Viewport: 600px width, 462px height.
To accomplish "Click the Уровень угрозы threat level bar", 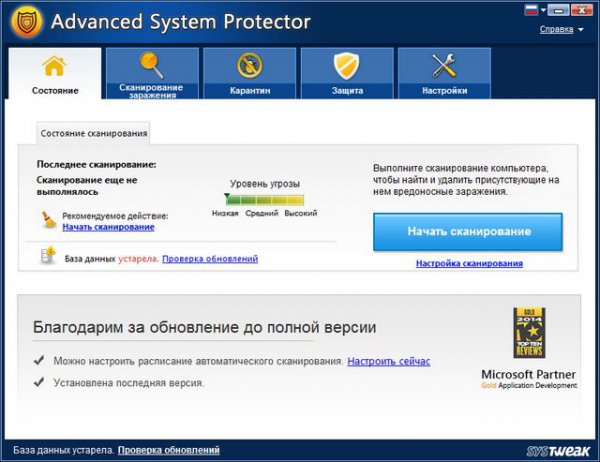I will point(265,200).
